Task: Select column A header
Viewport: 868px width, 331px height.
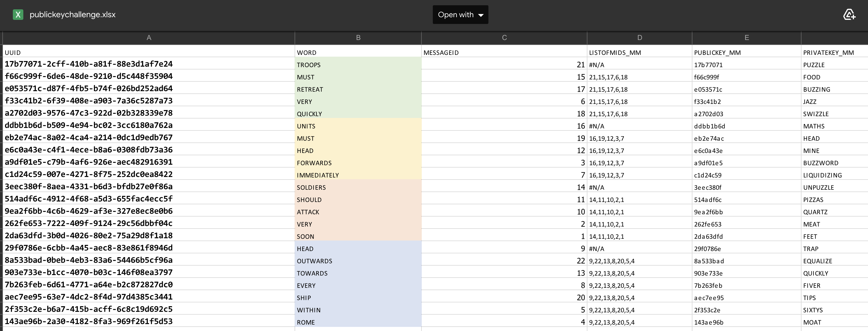Action: [148, 38]
